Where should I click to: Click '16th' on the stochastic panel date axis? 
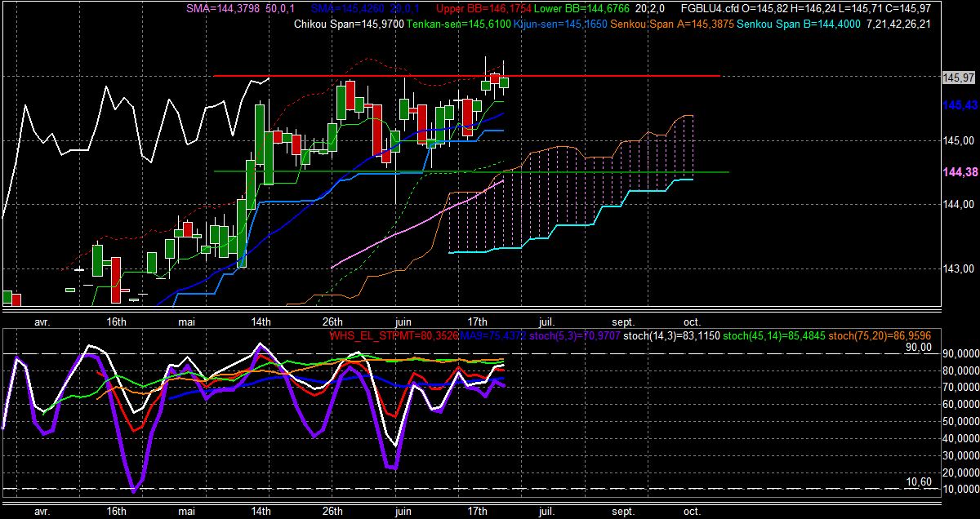[116, 512]
